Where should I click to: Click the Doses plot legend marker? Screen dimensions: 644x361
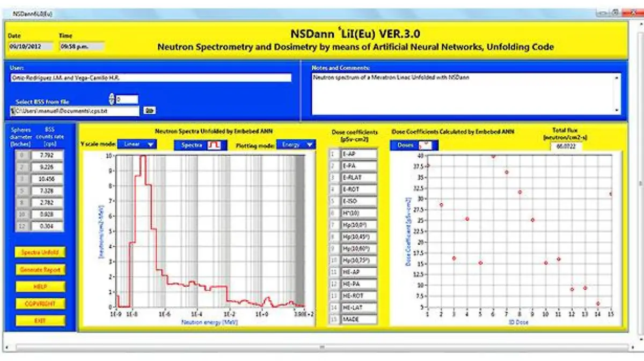tap(423, 145)
